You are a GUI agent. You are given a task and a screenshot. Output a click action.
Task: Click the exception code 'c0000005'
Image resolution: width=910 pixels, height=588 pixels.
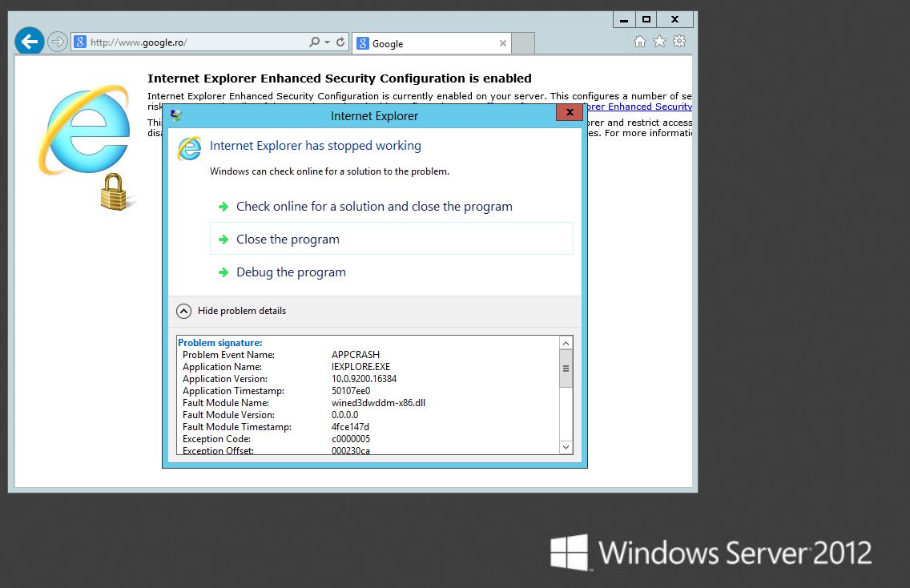351,440
